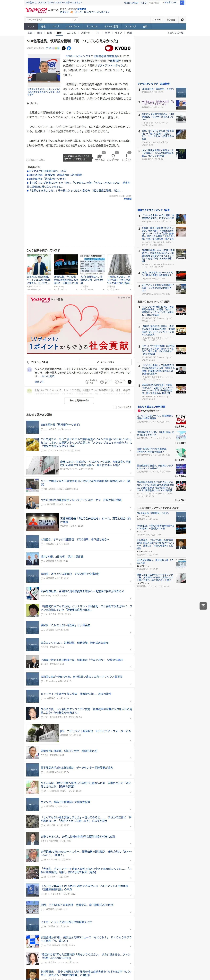
Task: Click the ログイン link
Action: click(64, 12)
